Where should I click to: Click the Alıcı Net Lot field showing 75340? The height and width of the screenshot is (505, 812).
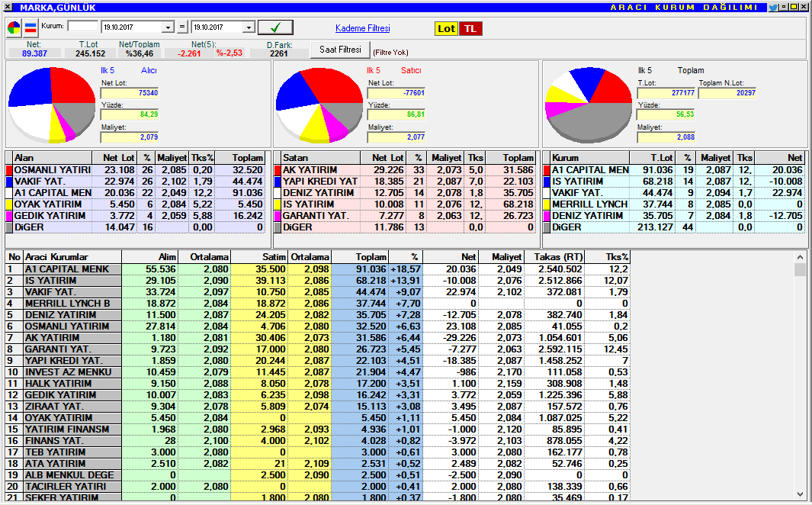pyautogui.click(x=130, y=93)
